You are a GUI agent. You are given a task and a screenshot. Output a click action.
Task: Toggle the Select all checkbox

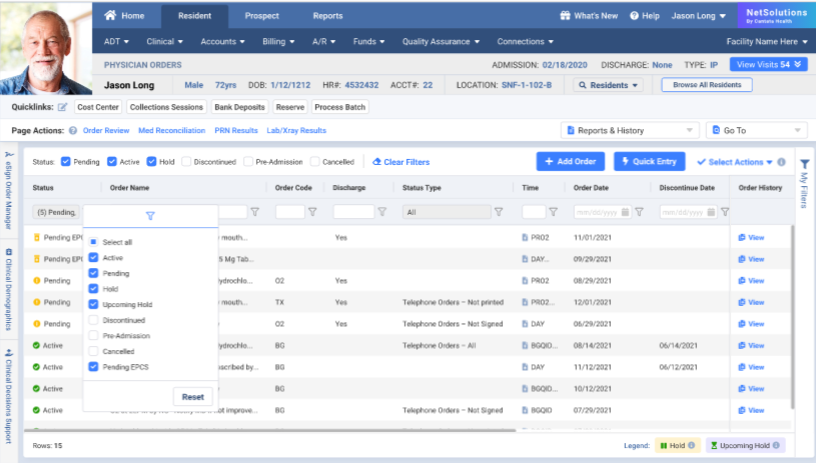click(x=93, y=242)
